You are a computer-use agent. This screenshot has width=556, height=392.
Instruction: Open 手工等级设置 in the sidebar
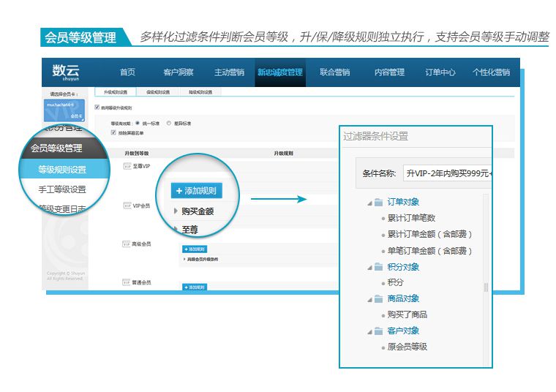(62, 189)
